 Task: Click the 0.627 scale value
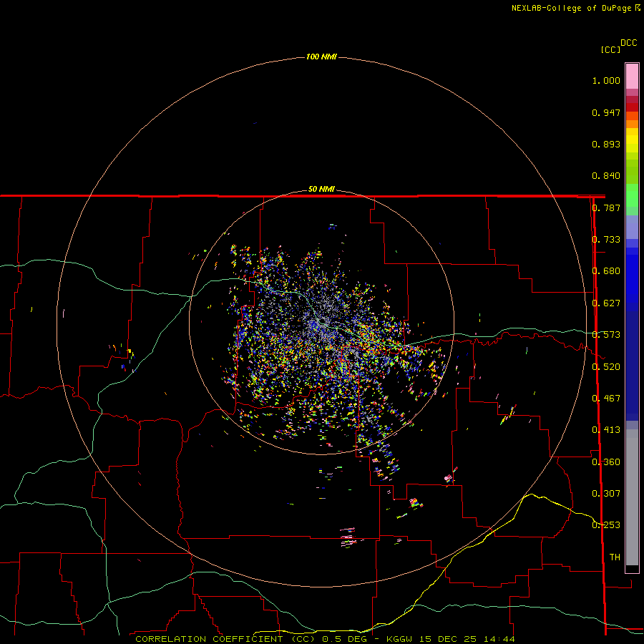click(606, 303)
